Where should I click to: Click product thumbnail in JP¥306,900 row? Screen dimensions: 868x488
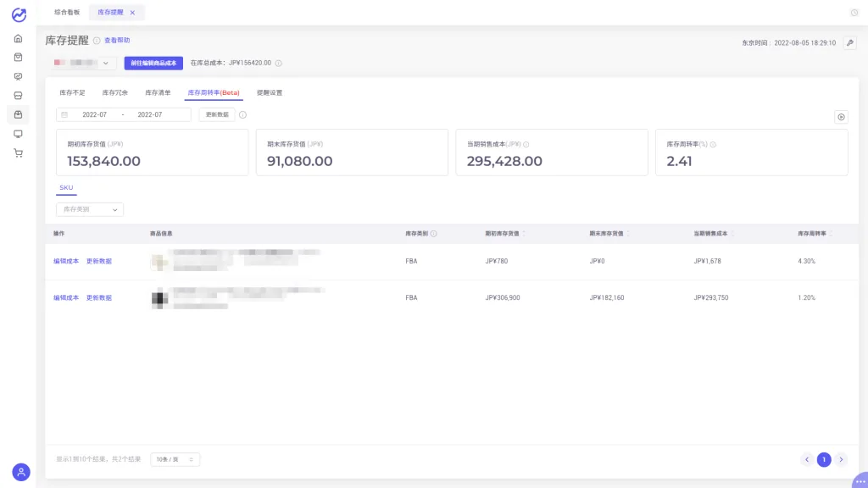click(x=159, y=299)
